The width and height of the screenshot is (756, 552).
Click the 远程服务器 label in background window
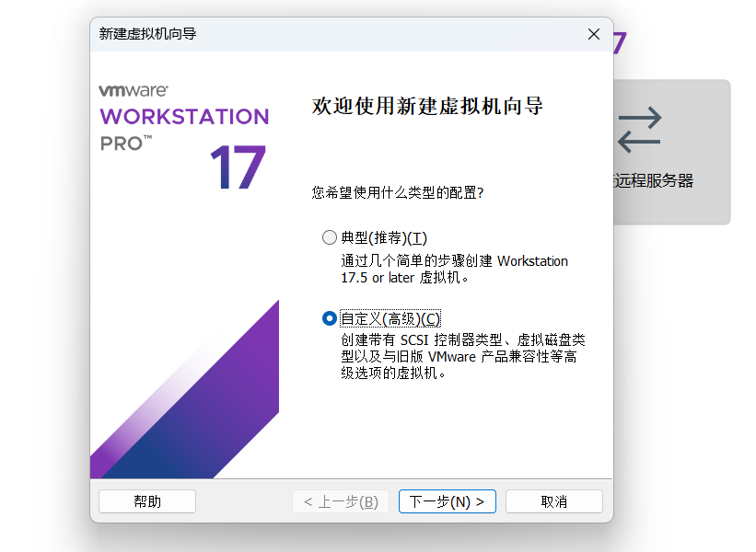[653, 180]
